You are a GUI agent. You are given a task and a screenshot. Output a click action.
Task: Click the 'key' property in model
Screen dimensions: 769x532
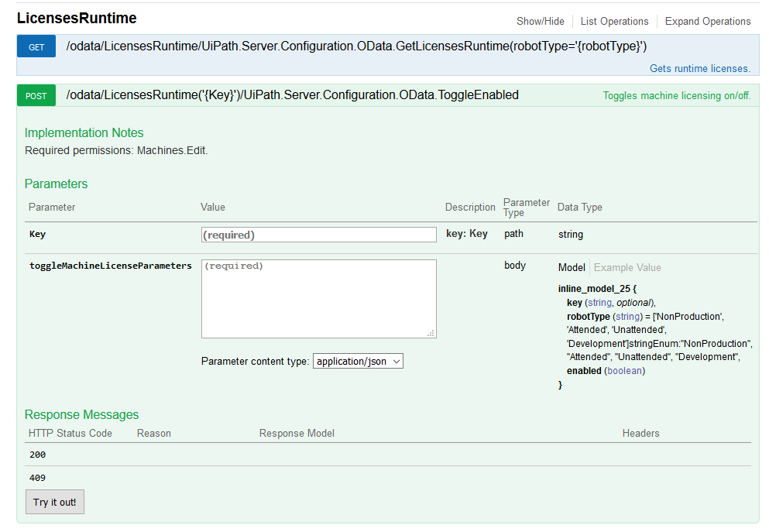[575, 303]
